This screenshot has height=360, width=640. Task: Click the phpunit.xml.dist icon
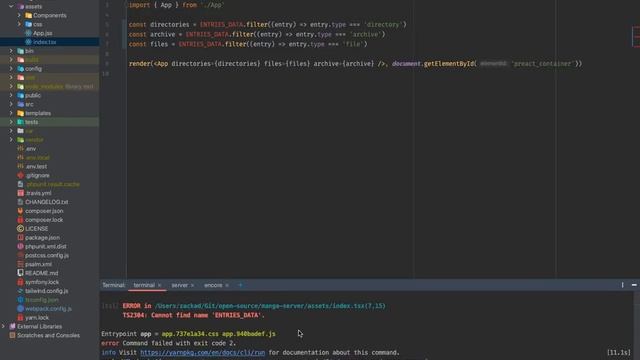(20, 247)
